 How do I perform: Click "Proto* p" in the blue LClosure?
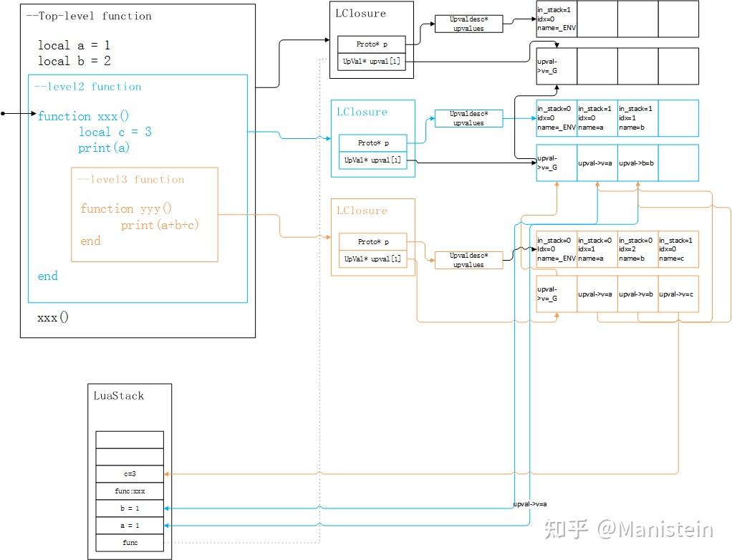pos(373,143)
